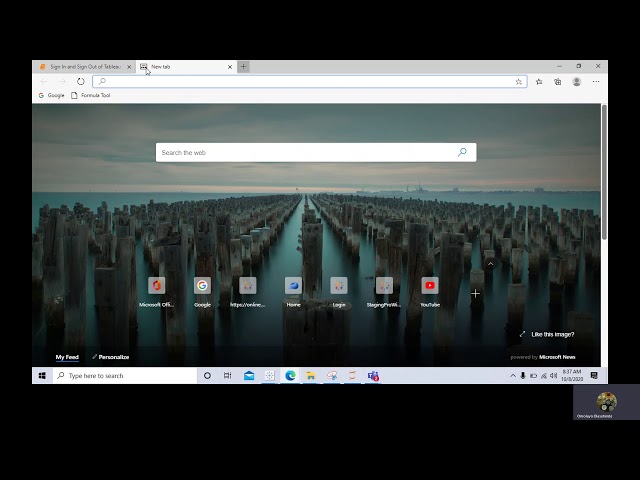Open the notification action center
This screenshot has height=480, width=640.
point(594,376)
